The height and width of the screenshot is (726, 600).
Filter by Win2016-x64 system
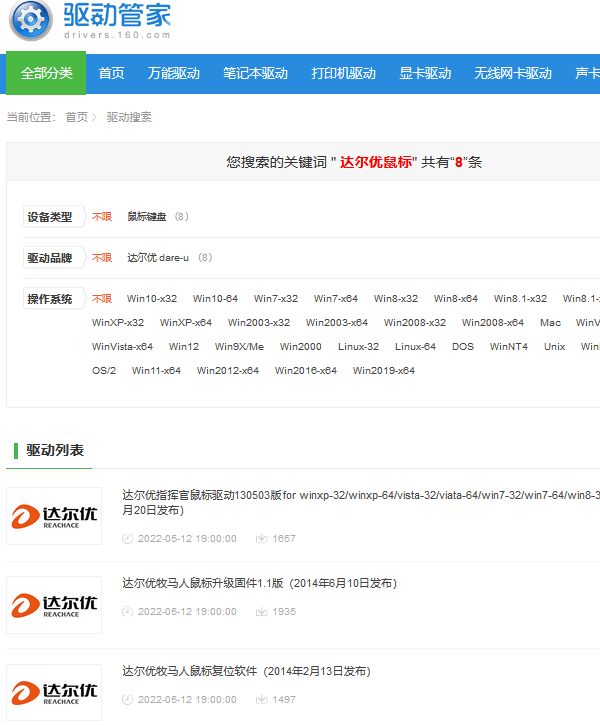[306, 371]
